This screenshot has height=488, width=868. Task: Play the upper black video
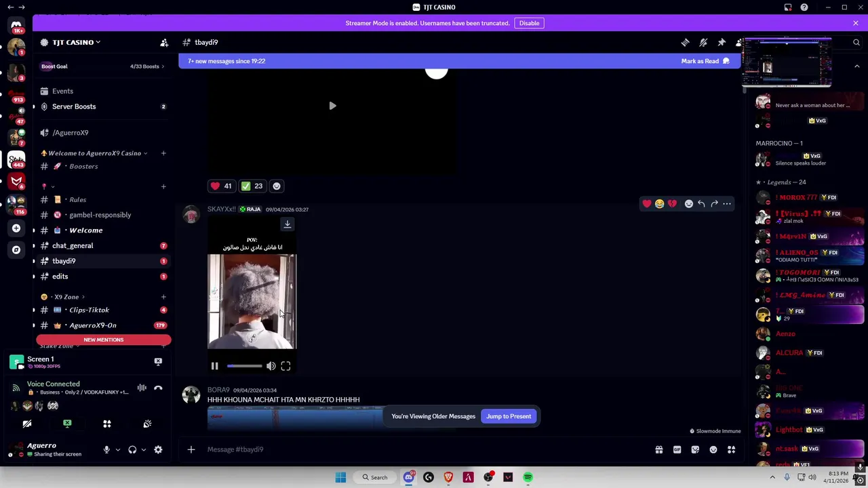[332, 106]
